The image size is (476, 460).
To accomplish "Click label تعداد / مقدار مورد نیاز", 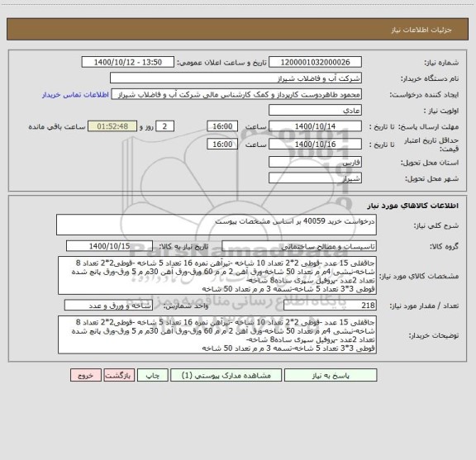I will point(424,306).
